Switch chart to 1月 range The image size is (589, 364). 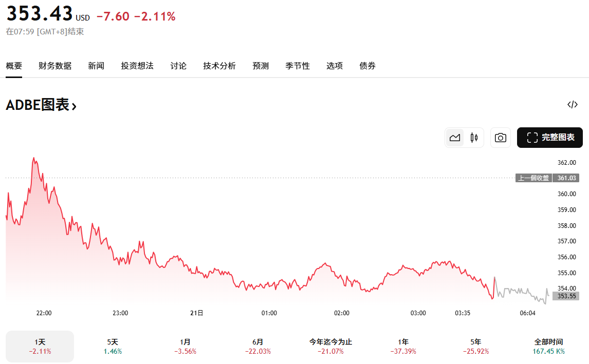click(x=185, y=347)
